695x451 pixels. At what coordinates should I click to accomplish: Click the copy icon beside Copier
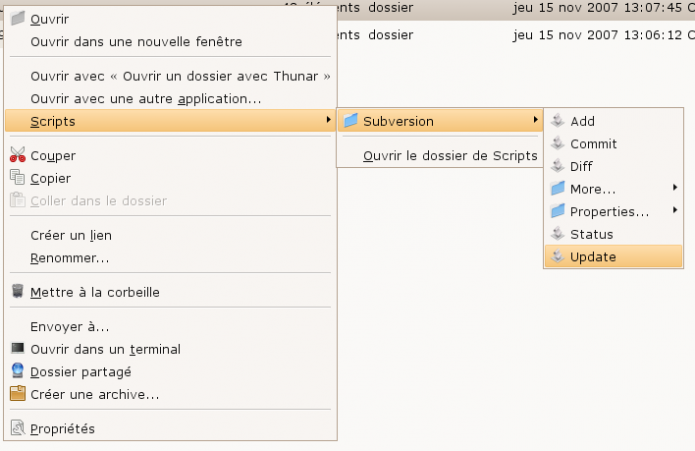tap(17, 178)
